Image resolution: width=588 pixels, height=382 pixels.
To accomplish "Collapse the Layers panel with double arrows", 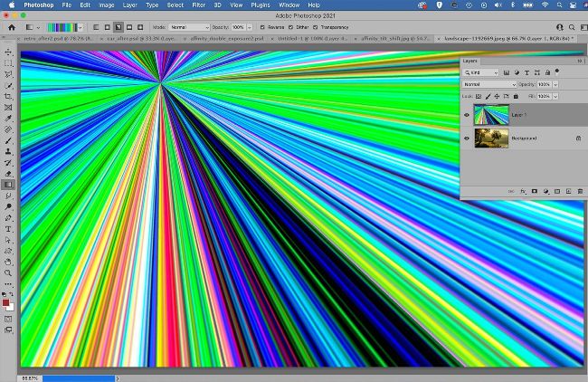I will (x=580, y=61).
